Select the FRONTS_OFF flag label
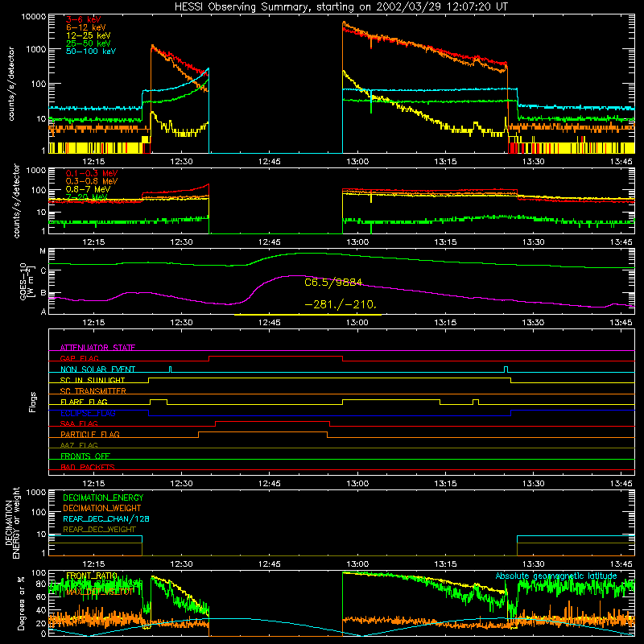The height and width of the screenshot is (644, 644). [85, 456]
